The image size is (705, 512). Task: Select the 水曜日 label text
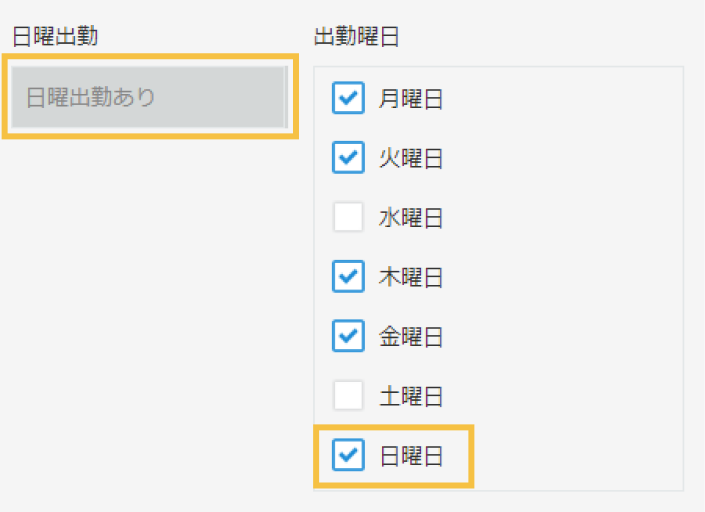pos(410,217)
